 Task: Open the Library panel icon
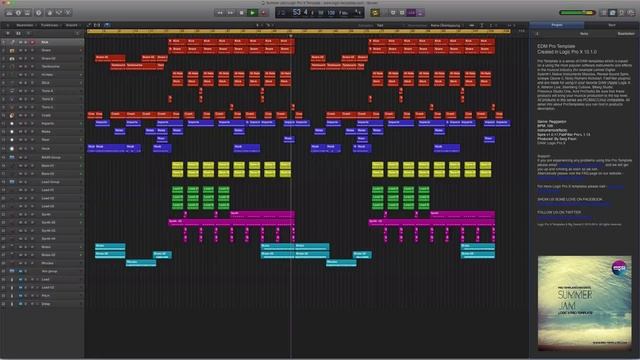tap(9, 13)
